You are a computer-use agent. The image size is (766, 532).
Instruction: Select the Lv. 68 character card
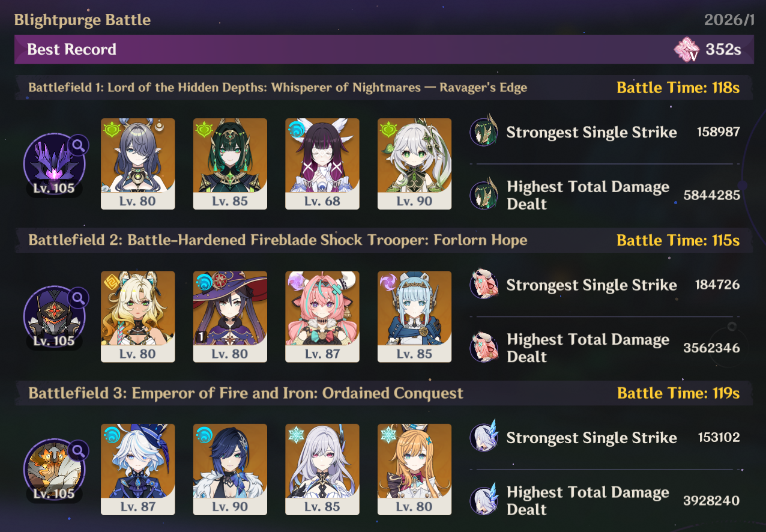coord(322,164)
